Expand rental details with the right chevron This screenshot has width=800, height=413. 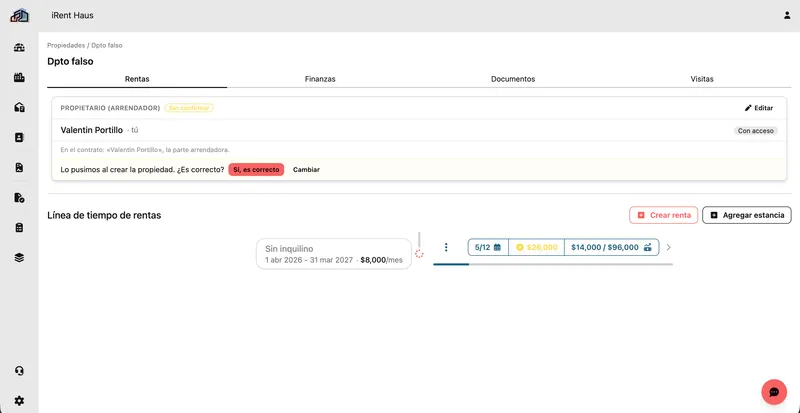pos(668,247)
